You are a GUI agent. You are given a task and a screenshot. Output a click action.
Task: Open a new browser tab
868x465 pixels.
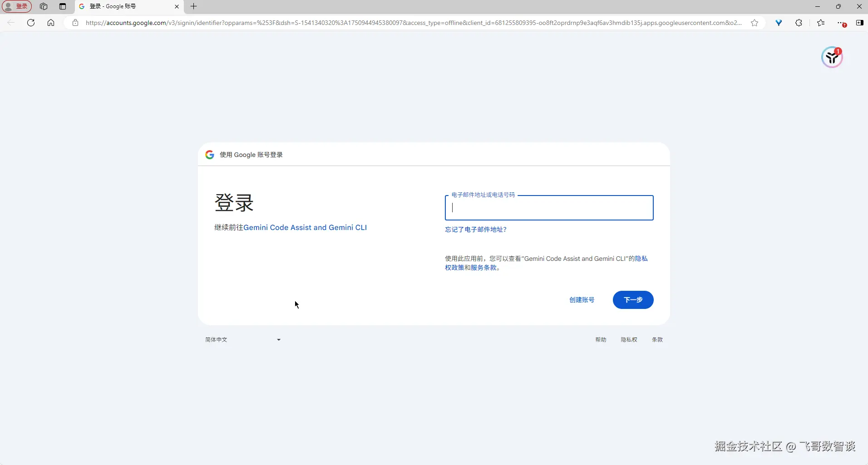(x=194, y=6)
